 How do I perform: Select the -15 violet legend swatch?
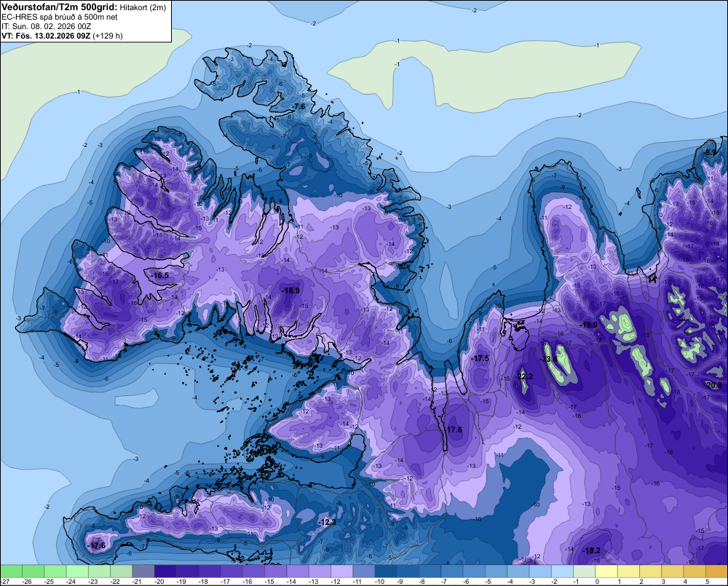275,571
